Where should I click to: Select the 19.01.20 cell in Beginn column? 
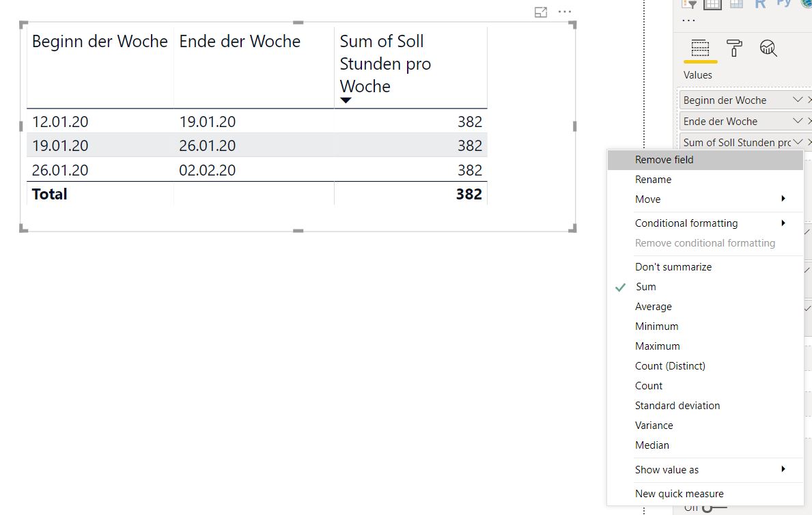[60, 145]
